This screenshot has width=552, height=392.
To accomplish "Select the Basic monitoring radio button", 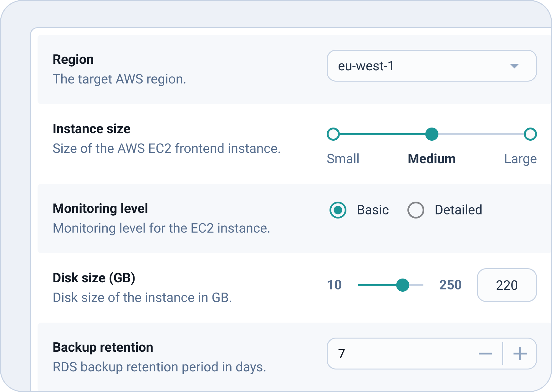I will coord(338,210).
